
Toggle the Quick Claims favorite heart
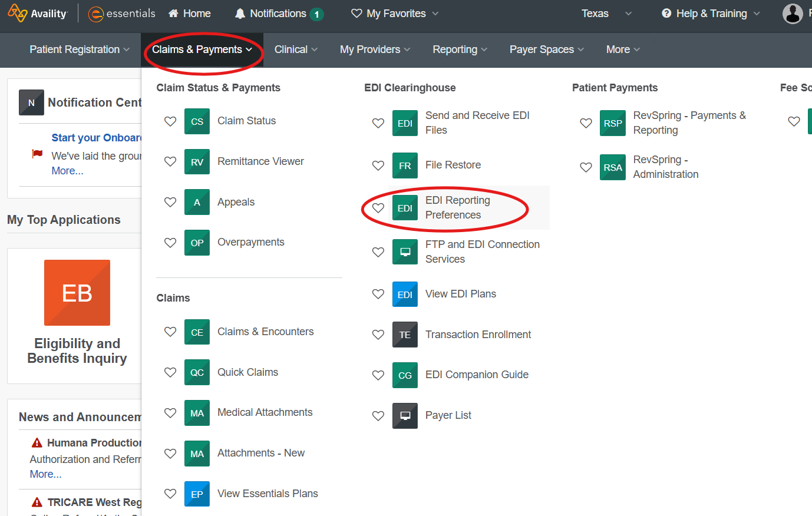(170, 372)
